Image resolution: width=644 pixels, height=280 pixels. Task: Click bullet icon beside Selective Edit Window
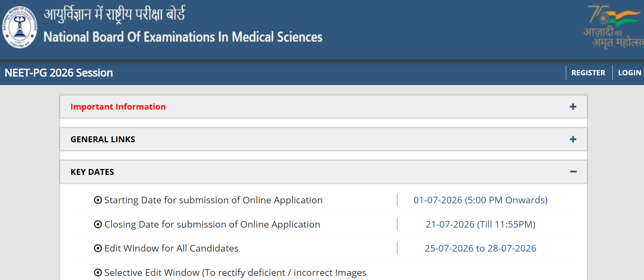point(98,273)
